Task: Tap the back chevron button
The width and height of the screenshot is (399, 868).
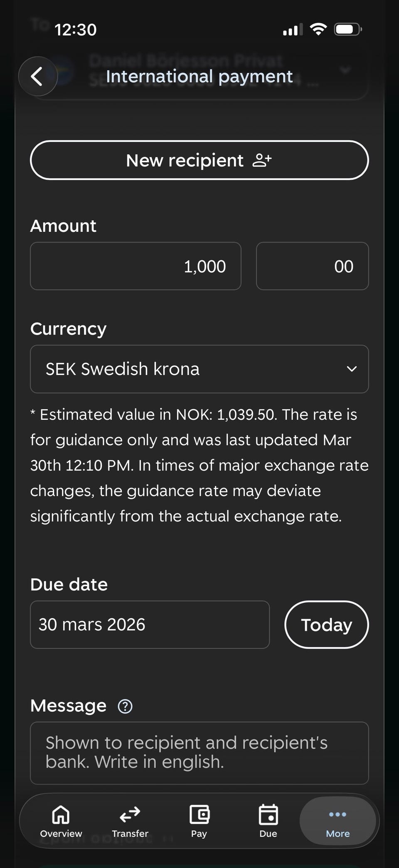Action: click(x=37, y=77)
